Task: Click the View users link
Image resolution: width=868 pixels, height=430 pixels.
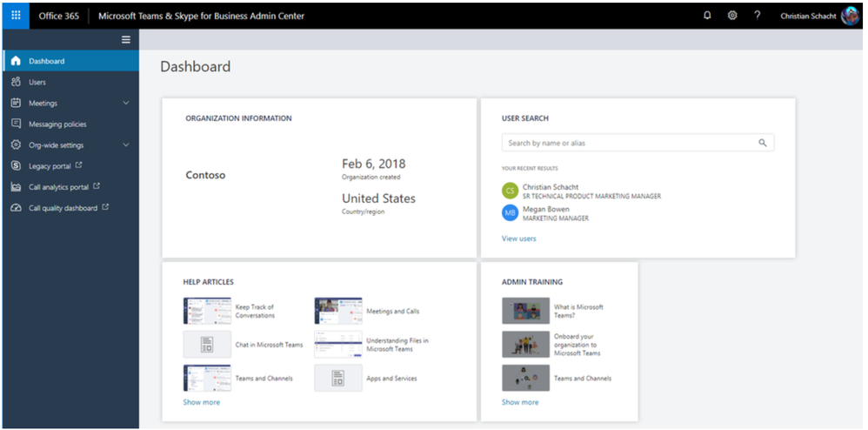Action: click(x=518, y=239)
